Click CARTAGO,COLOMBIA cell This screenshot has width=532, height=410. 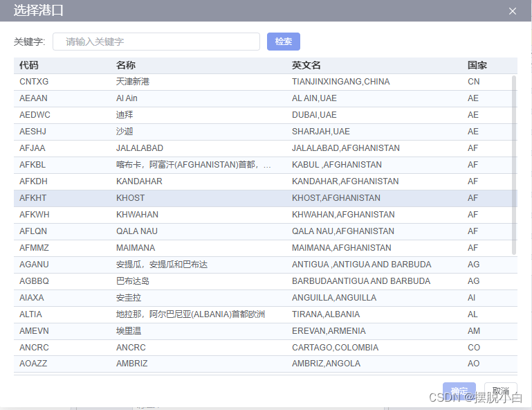[335, 348]
